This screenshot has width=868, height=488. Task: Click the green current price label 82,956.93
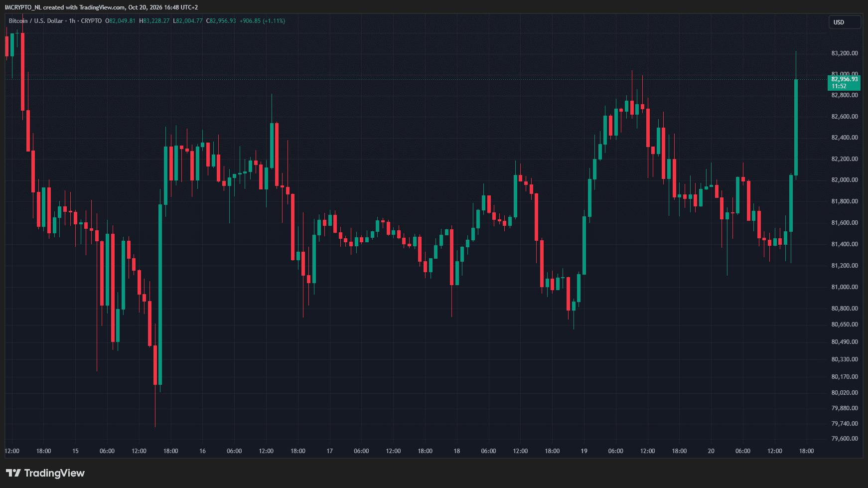point(845,79)
